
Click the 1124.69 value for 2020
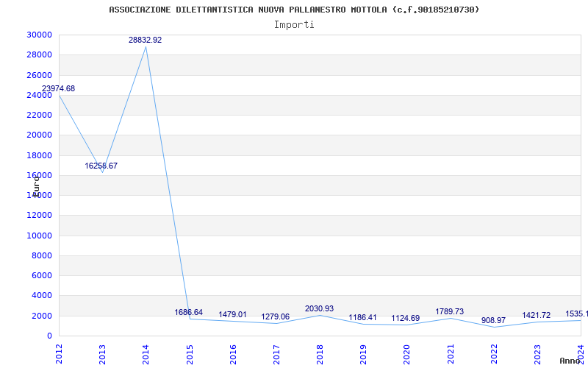(x=406, y=318)
